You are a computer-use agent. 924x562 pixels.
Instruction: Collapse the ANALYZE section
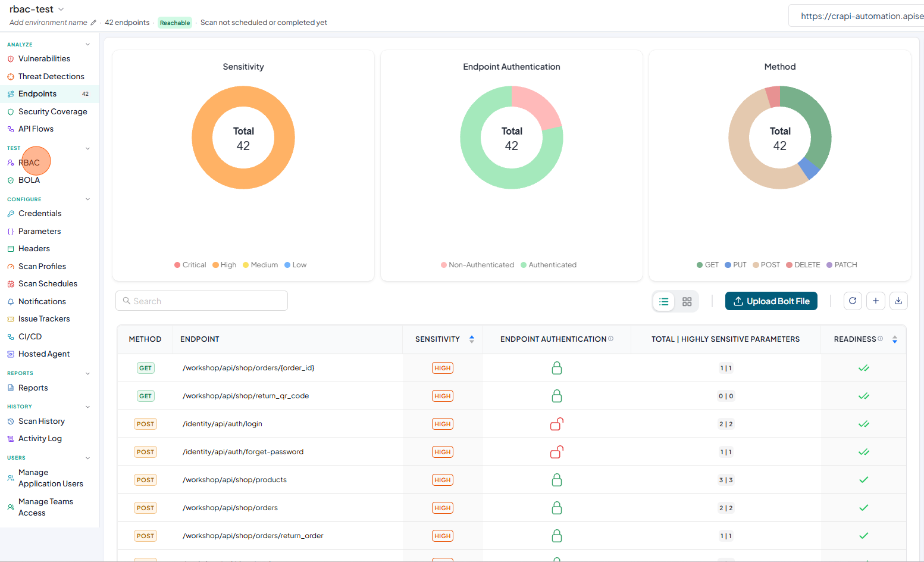(87, 45)
